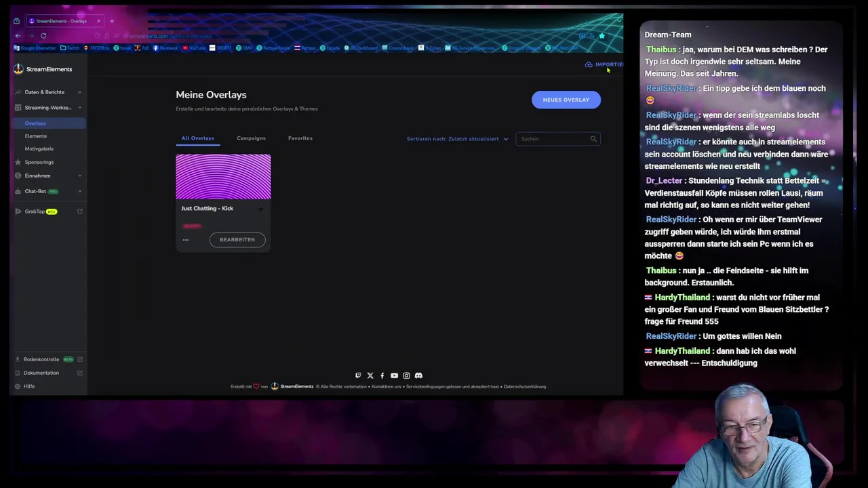This screenshot has width=868, height=488.
Task: Open a new browser tab
Action: click(112, 21)
